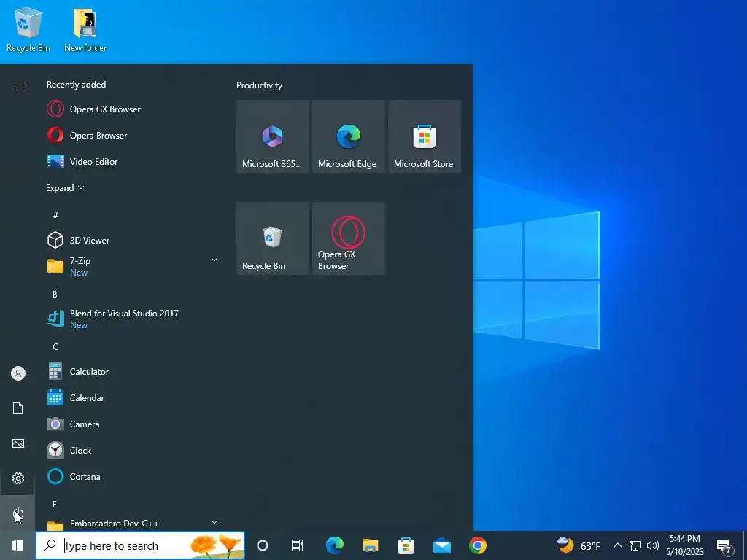
Task: Open Microsoft 365 tile
Action: click(x=273, y=136)
